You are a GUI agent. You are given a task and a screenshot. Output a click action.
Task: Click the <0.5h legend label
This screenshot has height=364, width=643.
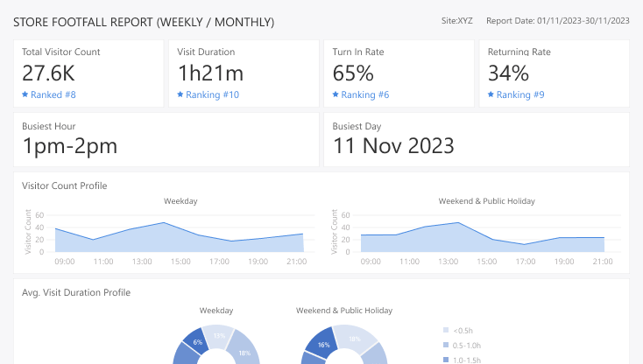pos(463,331)
